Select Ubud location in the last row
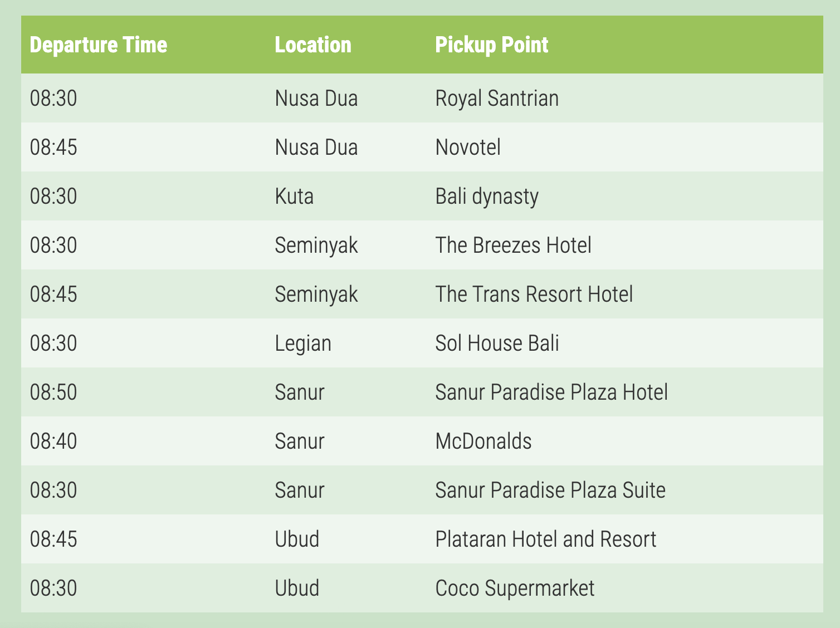This screenshot has width=840, height=628. pyautogui.click(x=297, y=588)
